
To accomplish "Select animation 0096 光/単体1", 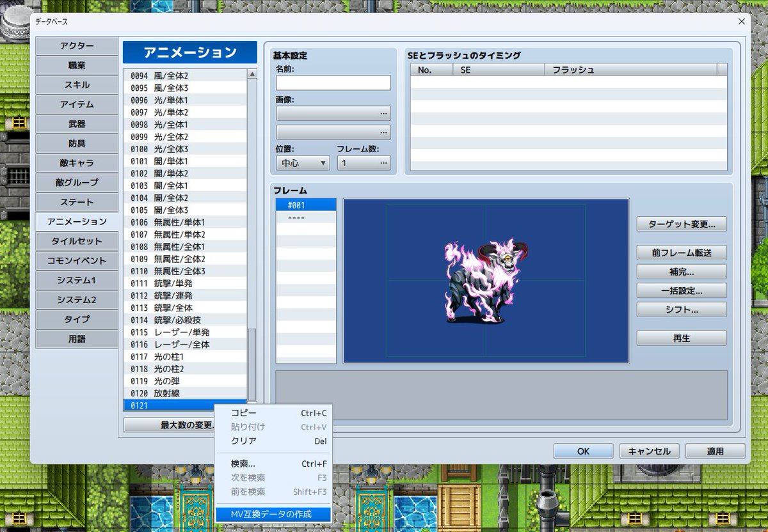I will [x=185, y=100].
